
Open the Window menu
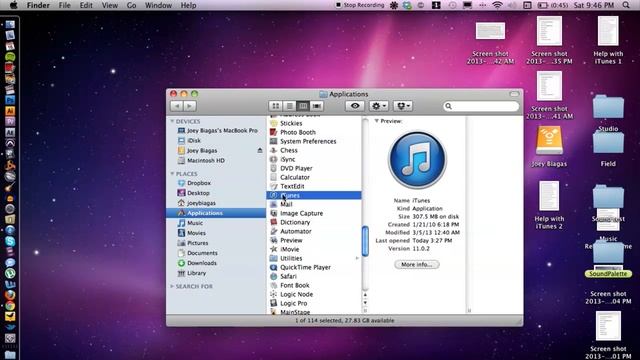(x=158, y=5)
